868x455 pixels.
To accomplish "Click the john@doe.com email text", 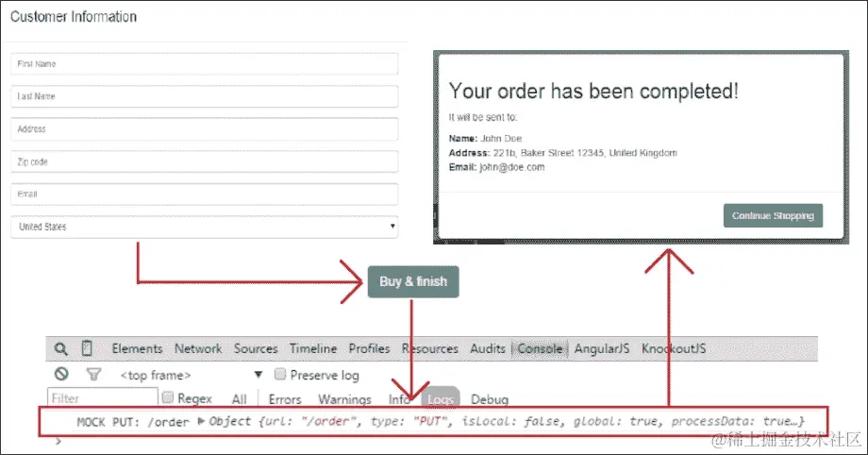I will coord(512,167).
